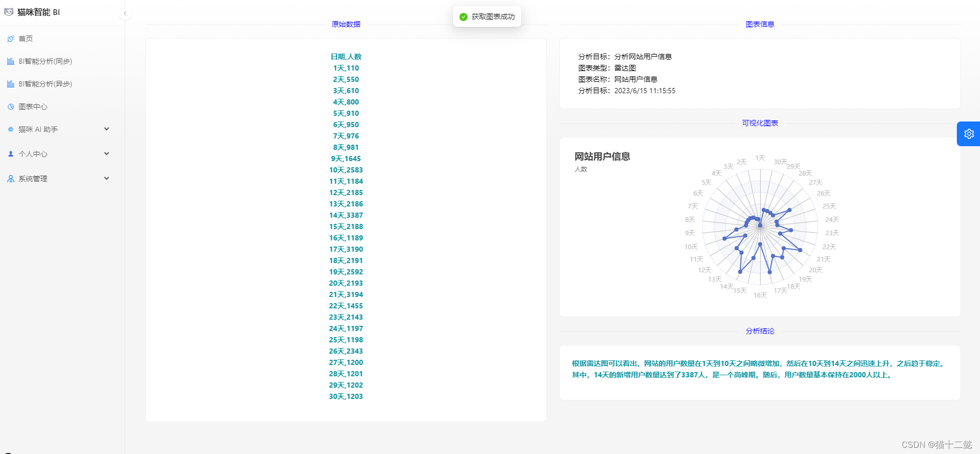This screenshot has height=454, width=980.
Task: Click the radar chart 16天 axis label
Action: point(760,295)
